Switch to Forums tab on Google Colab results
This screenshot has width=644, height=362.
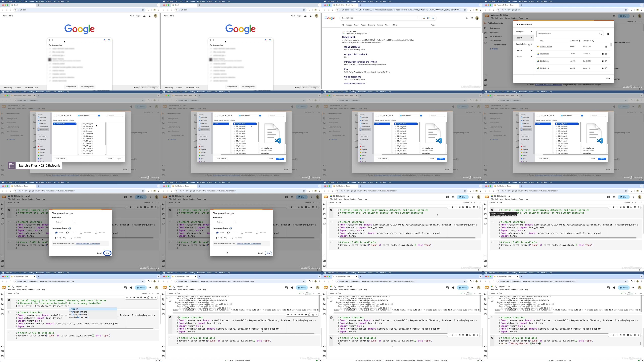pos(380,25)
